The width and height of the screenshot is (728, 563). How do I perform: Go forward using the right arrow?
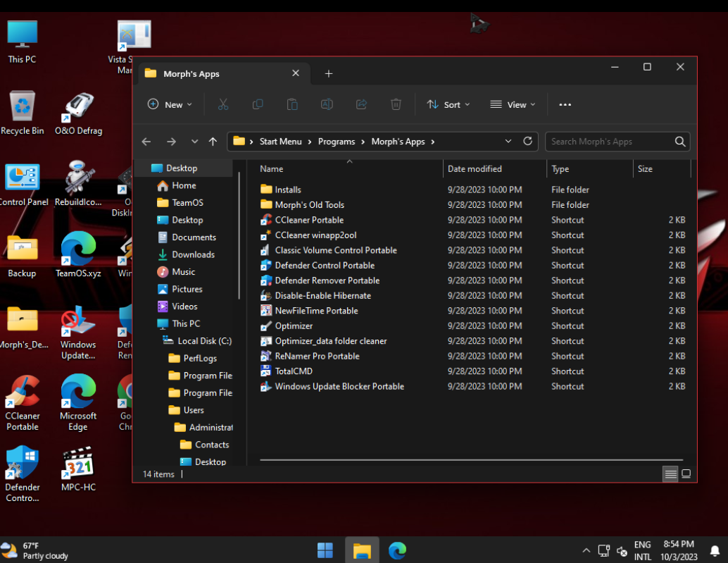(171, 142)
